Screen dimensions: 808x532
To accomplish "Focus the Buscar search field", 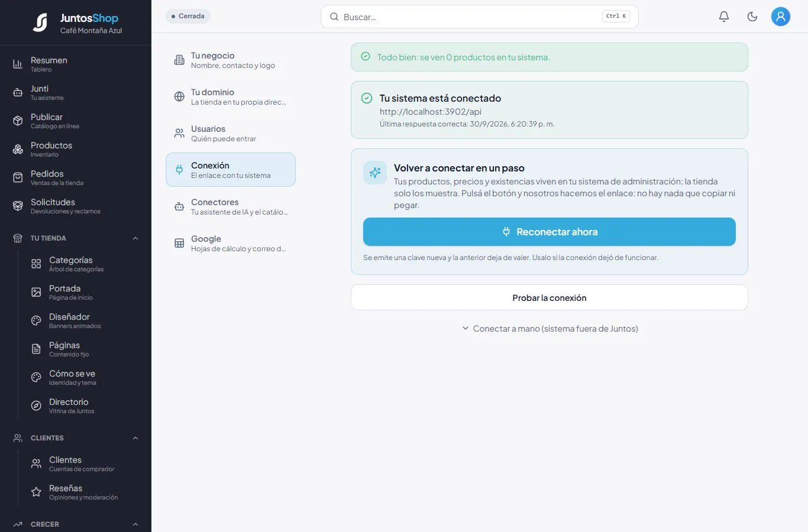I will point(480,17).
